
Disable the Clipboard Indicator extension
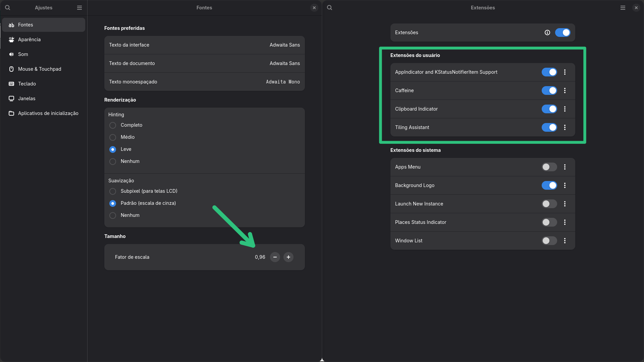coord(549,109)
